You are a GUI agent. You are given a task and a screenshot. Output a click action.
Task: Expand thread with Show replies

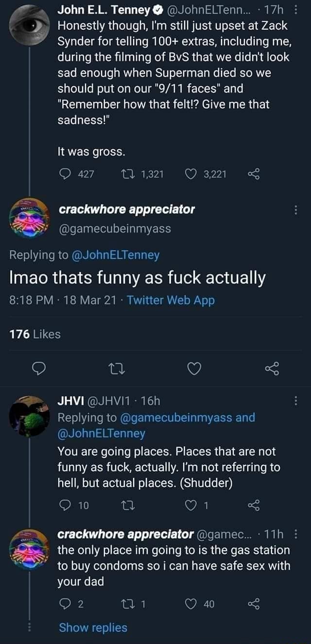click(93, 627)
